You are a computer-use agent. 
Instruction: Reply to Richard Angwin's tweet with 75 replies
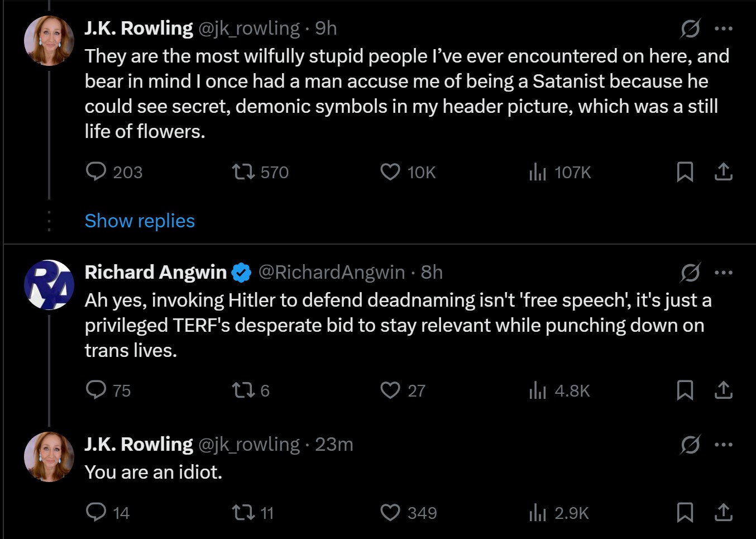click(x=108, y=390)
